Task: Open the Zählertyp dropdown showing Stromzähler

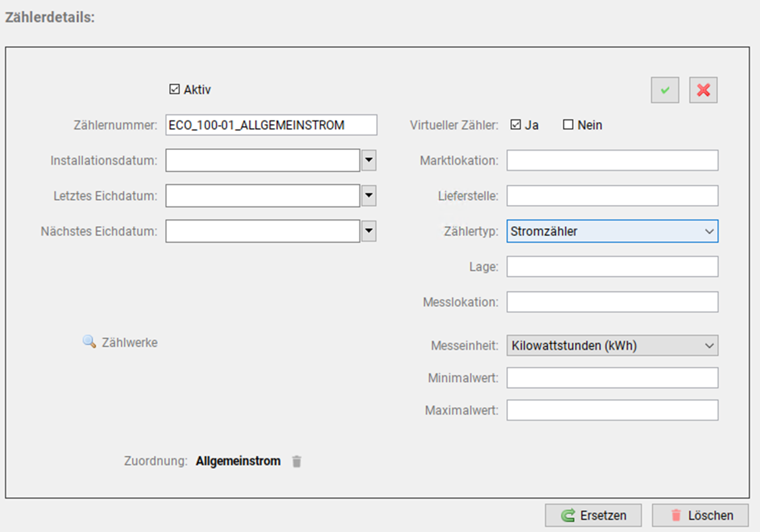Action: [x=611, y=231]
